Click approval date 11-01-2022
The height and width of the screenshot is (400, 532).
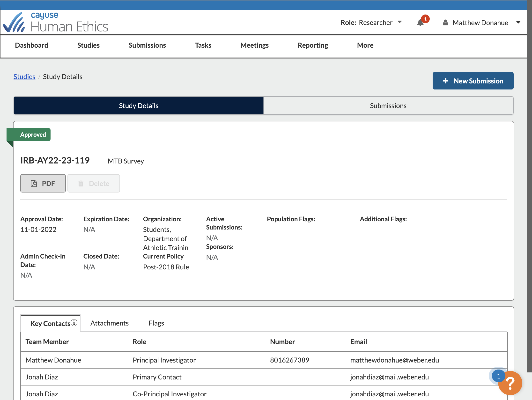[x=38, y=229]
